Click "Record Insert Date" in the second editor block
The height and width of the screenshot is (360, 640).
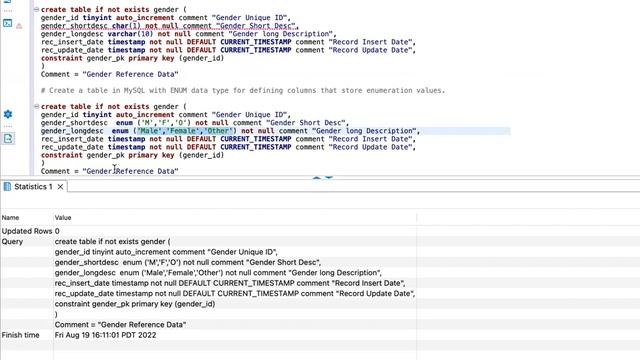(370, 139)
